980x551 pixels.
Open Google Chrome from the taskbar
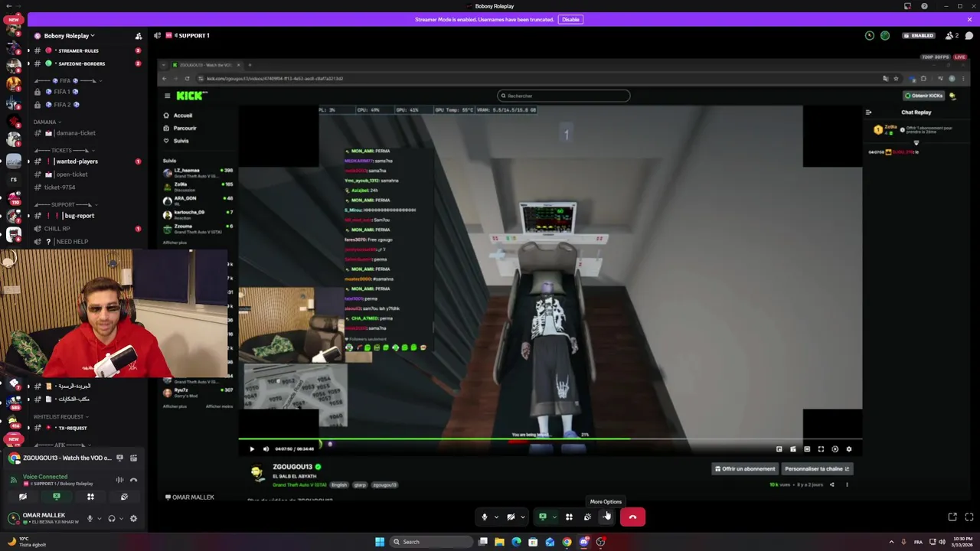coord(567,542)
